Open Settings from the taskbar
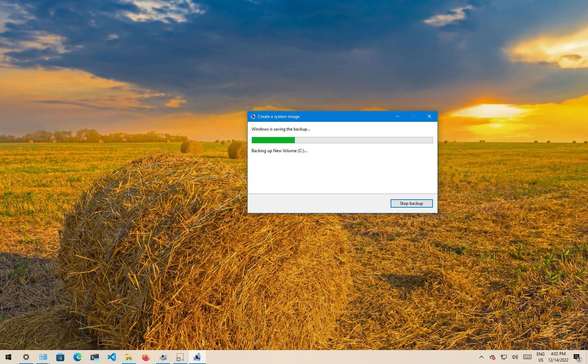The width and height of the screenshot is (588, 364). coord(26,357)
